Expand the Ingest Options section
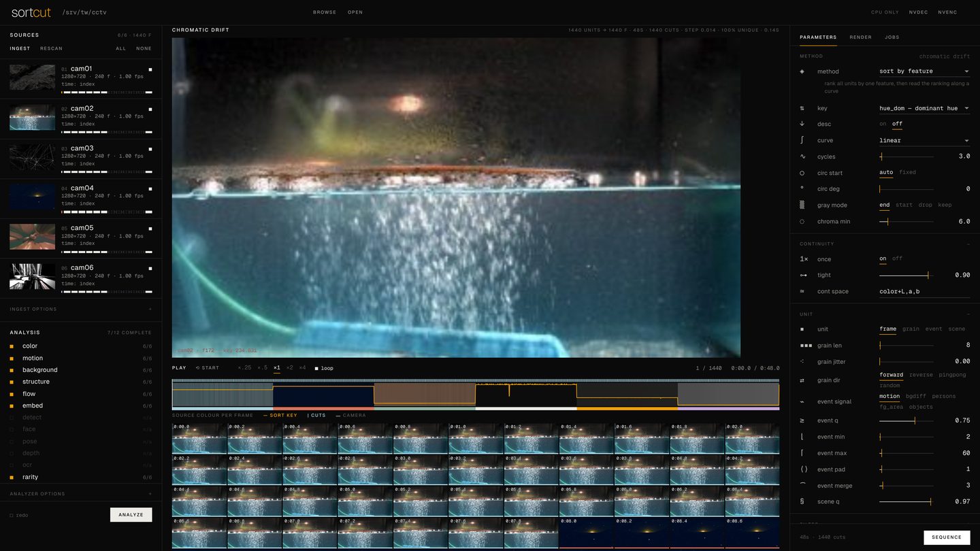Image resolution: width=980 pixels, height=551 pixels. [81, 309]
